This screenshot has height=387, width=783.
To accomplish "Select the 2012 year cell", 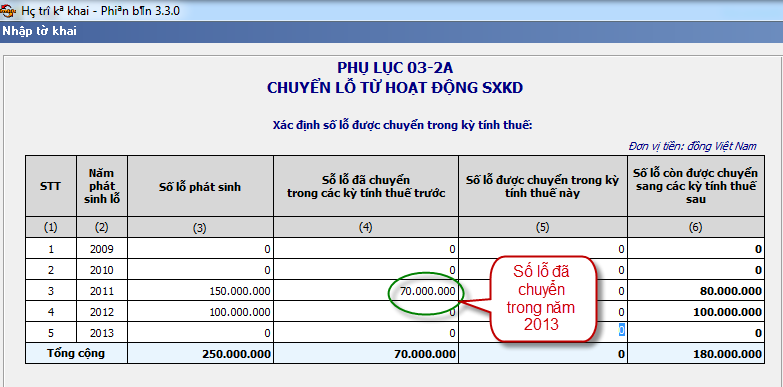I will tap(101, 312).
